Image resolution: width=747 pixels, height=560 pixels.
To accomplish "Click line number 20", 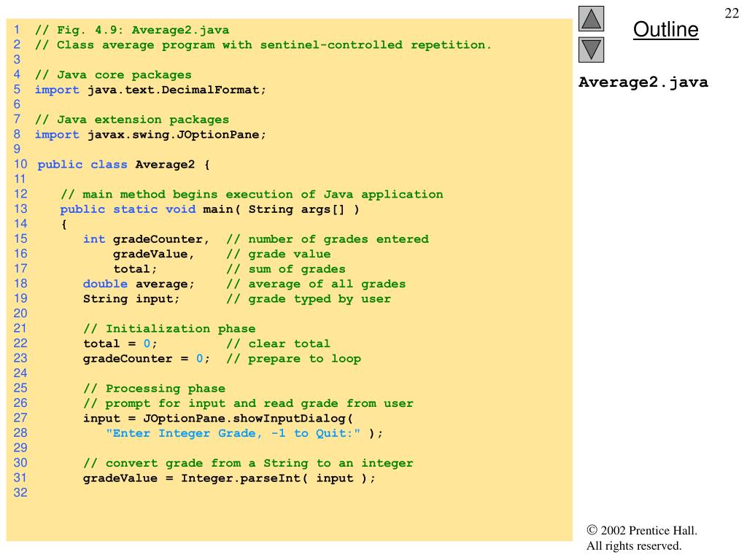I will point(20,314).
